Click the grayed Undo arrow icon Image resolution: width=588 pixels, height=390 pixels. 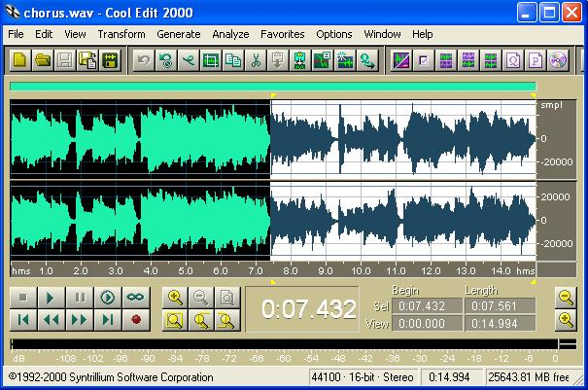click(x=144, y=60)
